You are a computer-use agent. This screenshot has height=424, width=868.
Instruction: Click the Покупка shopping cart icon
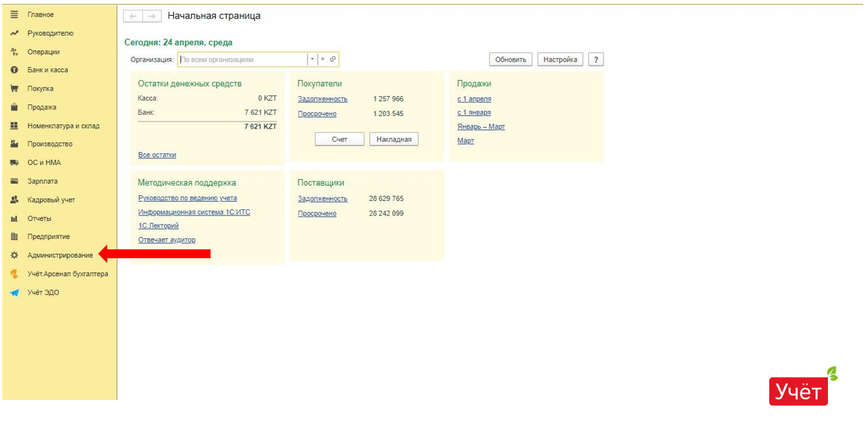coord(14,89)
